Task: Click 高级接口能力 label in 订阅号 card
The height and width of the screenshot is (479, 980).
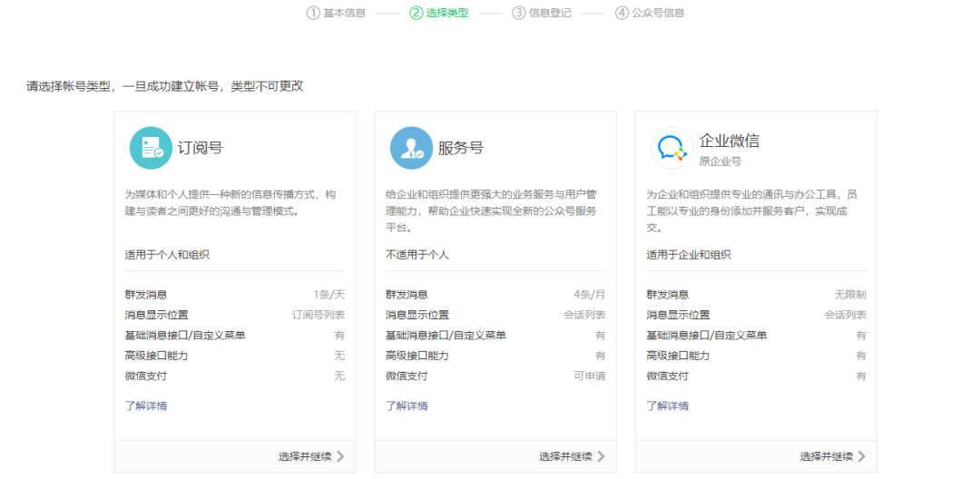Action: click(x=156, y=356)
